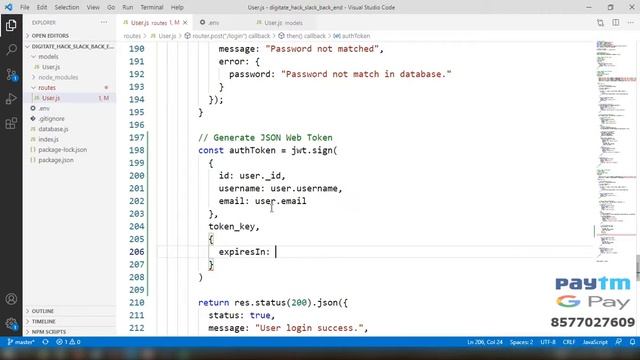Split the editor to the right
The image size is (640, 360).
pos(616,23)
